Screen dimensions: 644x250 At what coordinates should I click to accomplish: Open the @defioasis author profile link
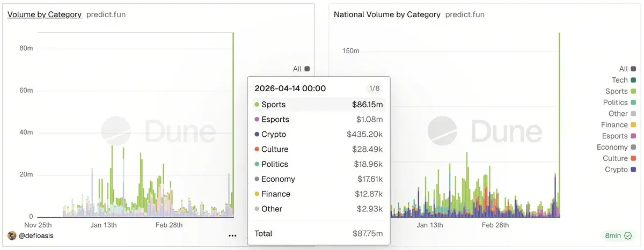[x=36, y=236]
